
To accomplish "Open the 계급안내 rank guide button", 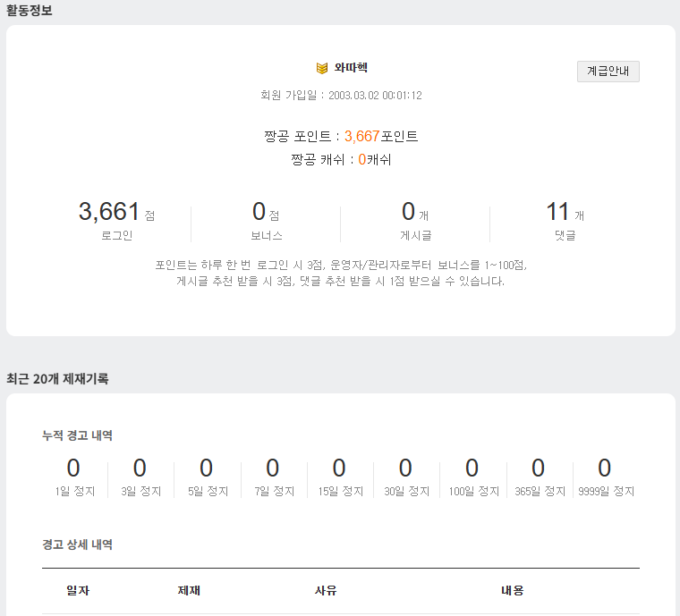I will tap(608, 72).
